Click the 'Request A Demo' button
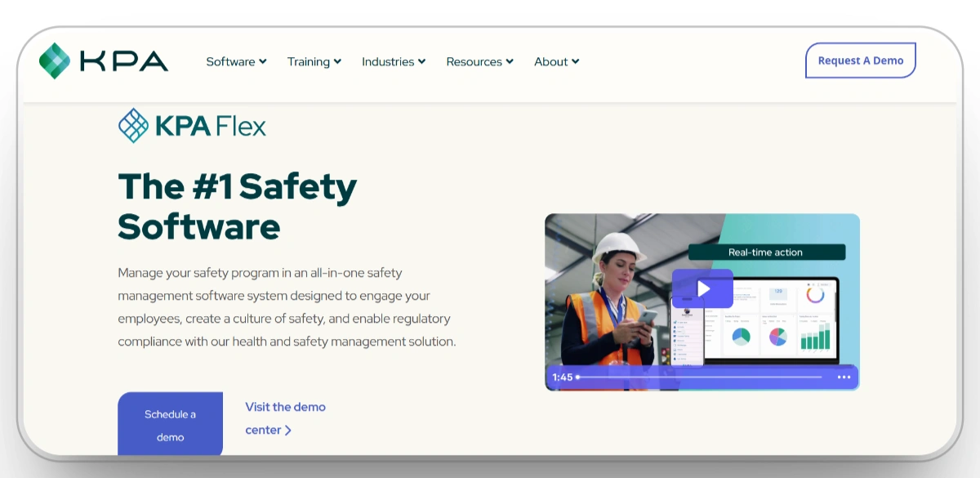 point(860,60)
